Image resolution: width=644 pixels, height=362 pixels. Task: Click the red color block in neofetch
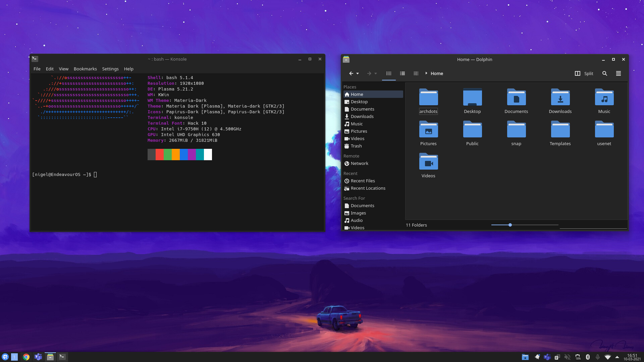(160, 155)
